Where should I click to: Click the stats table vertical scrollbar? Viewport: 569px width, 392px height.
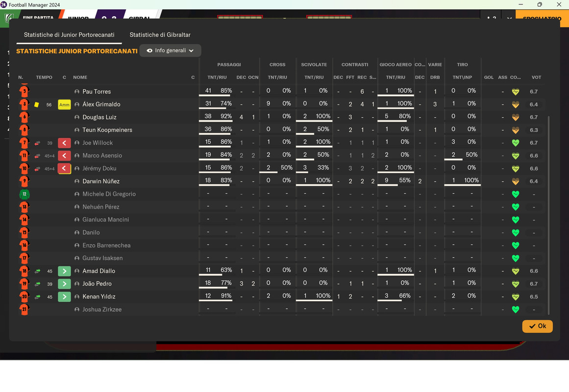tap(548, 215)
